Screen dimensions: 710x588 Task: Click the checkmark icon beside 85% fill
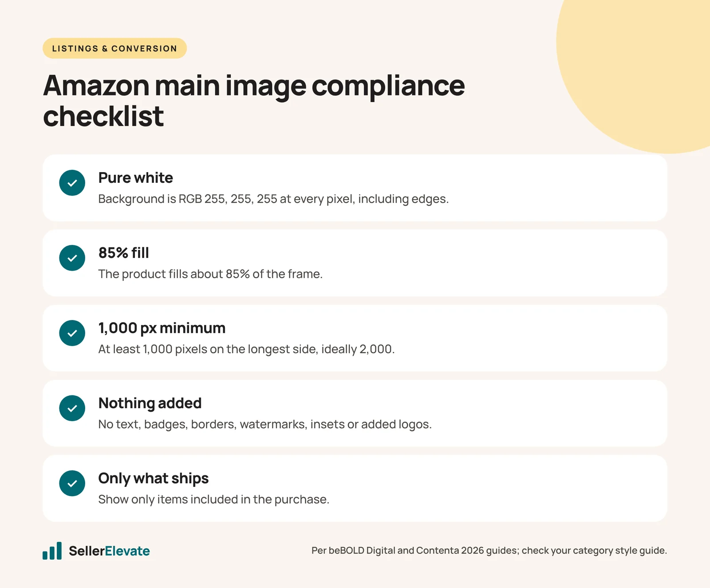tap(72, 258)
